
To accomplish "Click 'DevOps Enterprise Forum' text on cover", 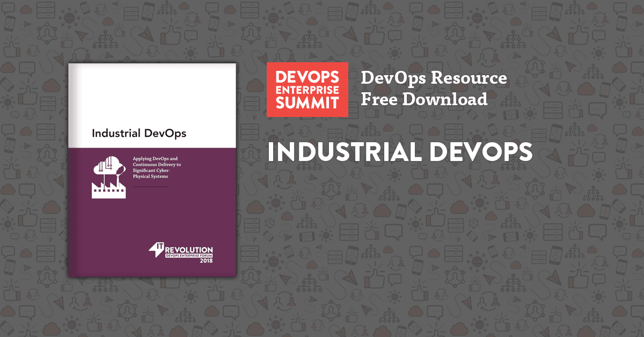I will click(188, 255).
